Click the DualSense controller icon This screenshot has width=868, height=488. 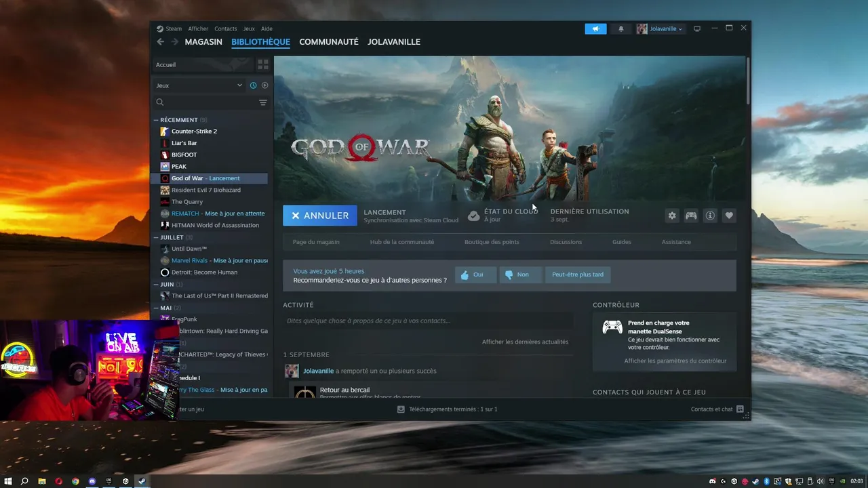click(612, 327)
